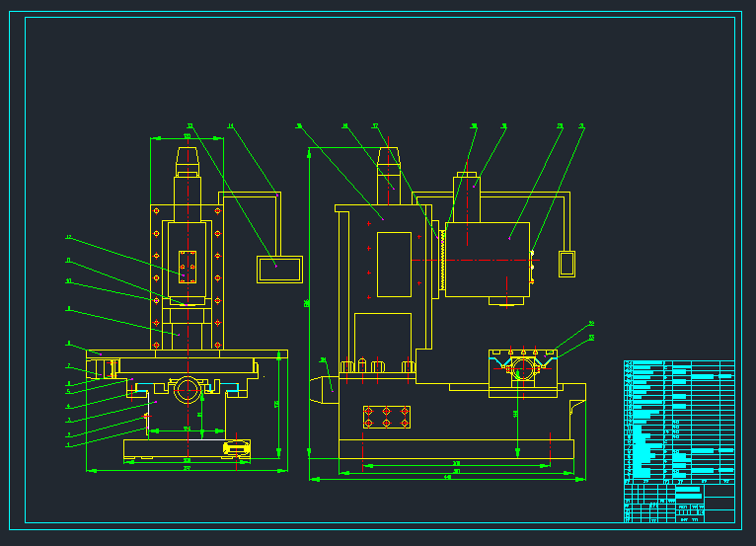Click the tall window rectangle on side view column

click(394, 265)
